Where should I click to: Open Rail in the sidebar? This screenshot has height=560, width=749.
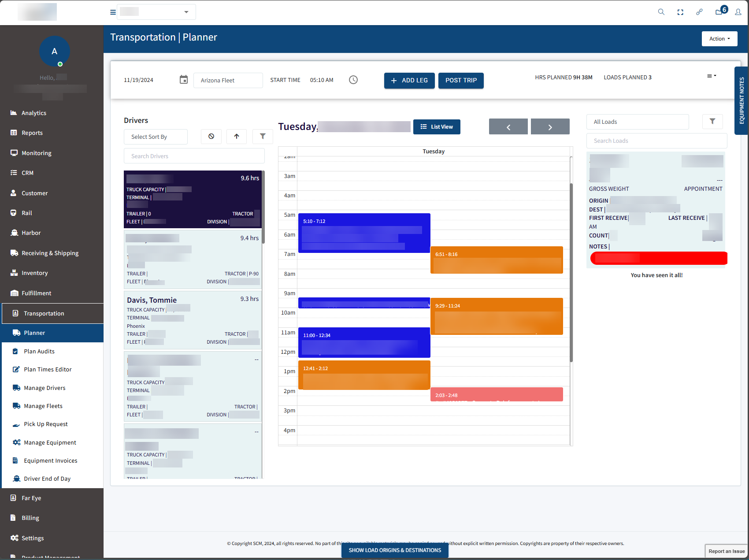pos(26,213)
